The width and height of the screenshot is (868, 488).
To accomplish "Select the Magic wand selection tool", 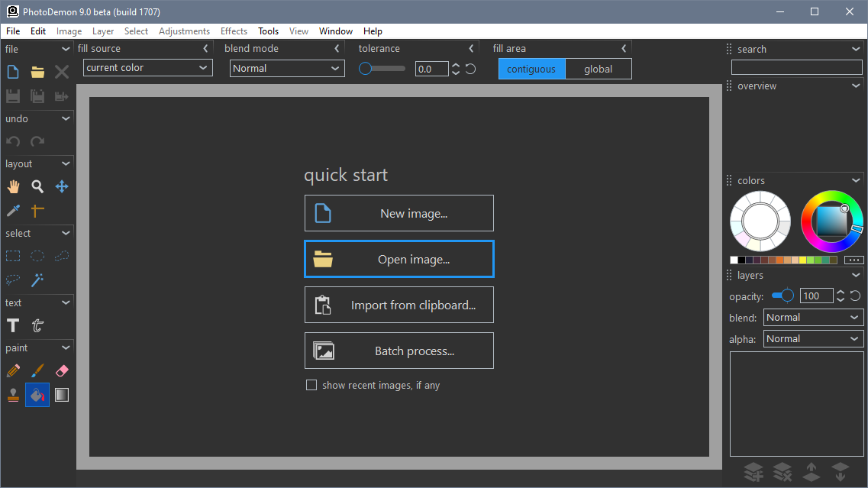I will [x=37, y=280].
